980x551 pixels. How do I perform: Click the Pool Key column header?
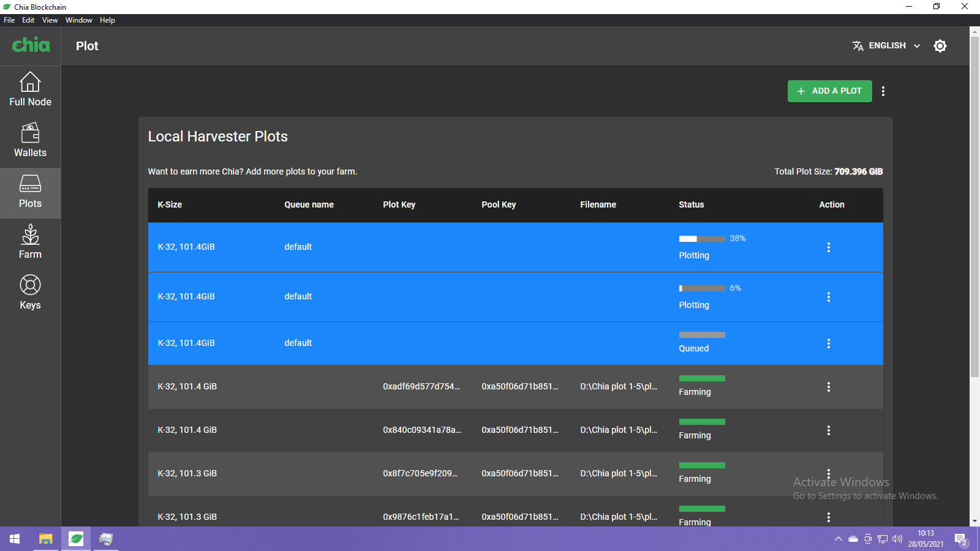(x=499, y=204)
